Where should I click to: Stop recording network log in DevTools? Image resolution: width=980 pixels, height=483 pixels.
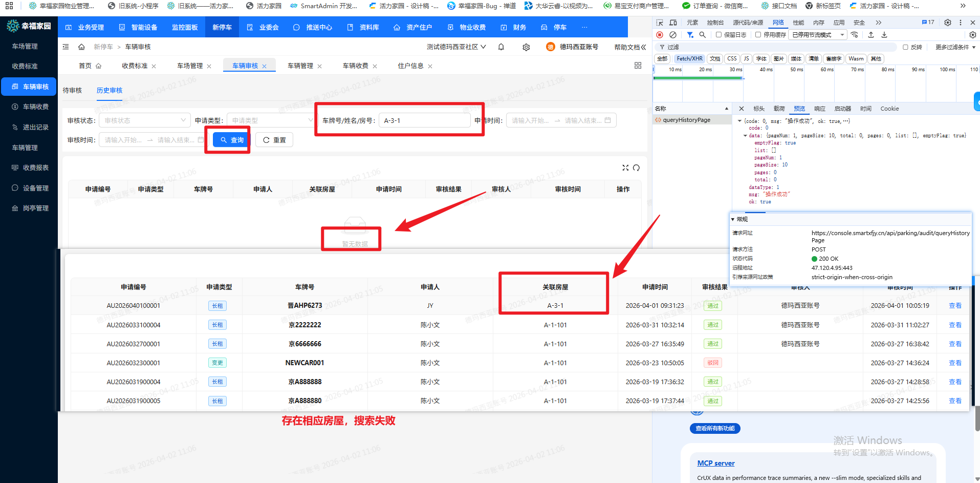coord(660,35)
